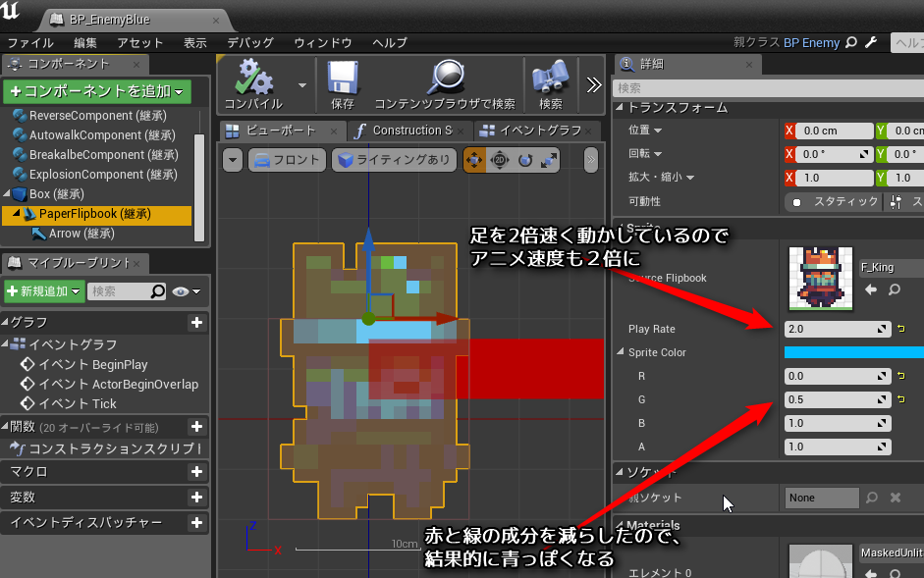Image resolution: width=924 pixels, height=578 pixels.
Task: Collapse the Transform section
Action: (x=620, y=107)
